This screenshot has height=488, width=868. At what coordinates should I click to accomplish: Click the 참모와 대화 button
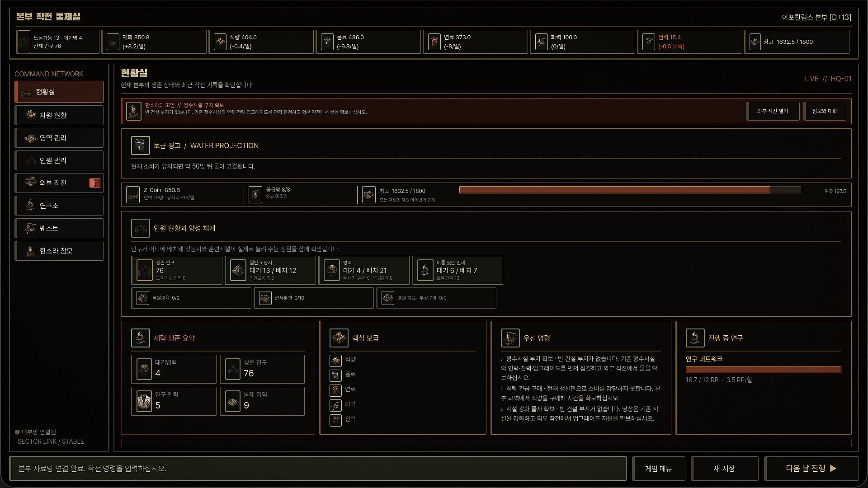825,111
